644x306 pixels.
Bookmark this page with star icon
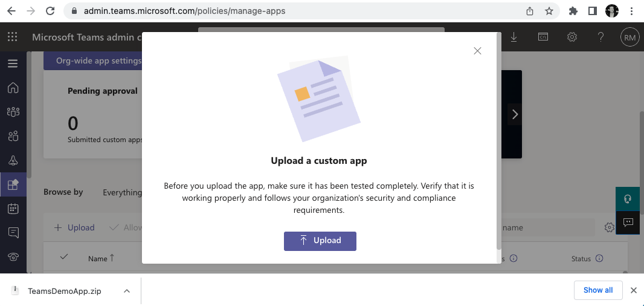[x=549, y=11]
